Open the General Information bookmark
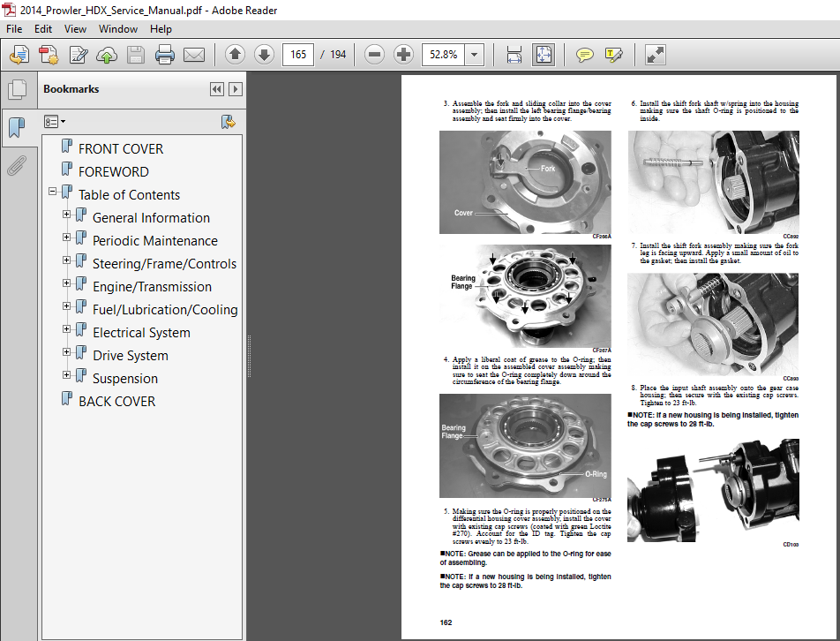 click(151, 218)
